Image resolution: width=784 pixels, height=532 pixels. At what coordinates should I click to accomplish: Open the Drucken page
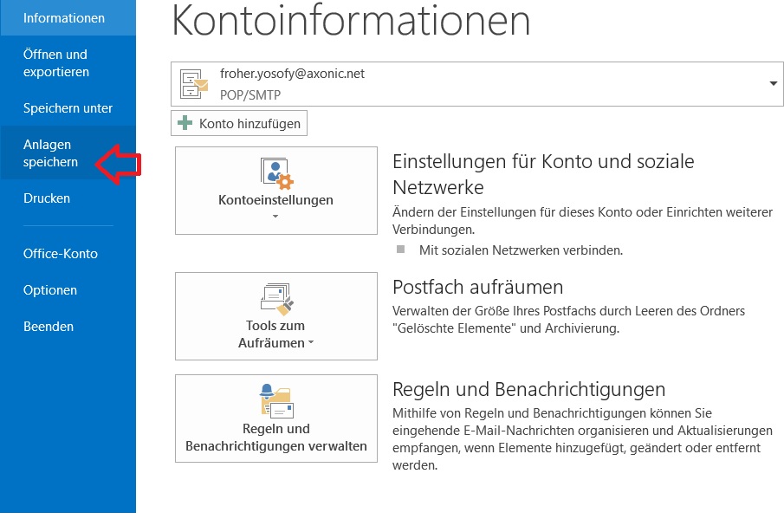tap(68, 198)
